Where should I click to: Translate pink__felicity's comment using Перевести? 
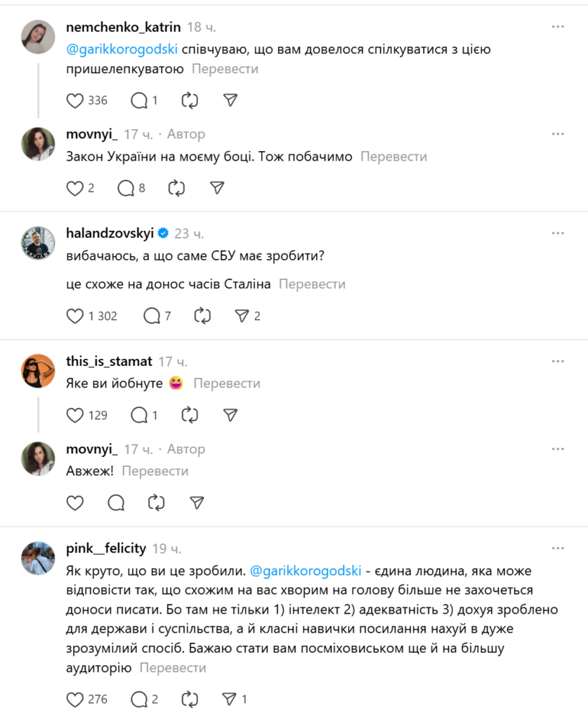173,668
